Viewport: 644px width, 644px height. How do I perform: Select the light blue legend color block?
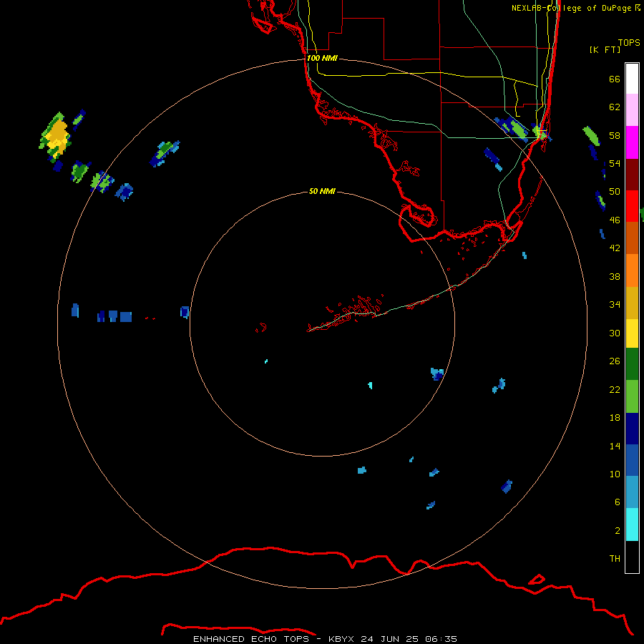[x=632, y=492]
